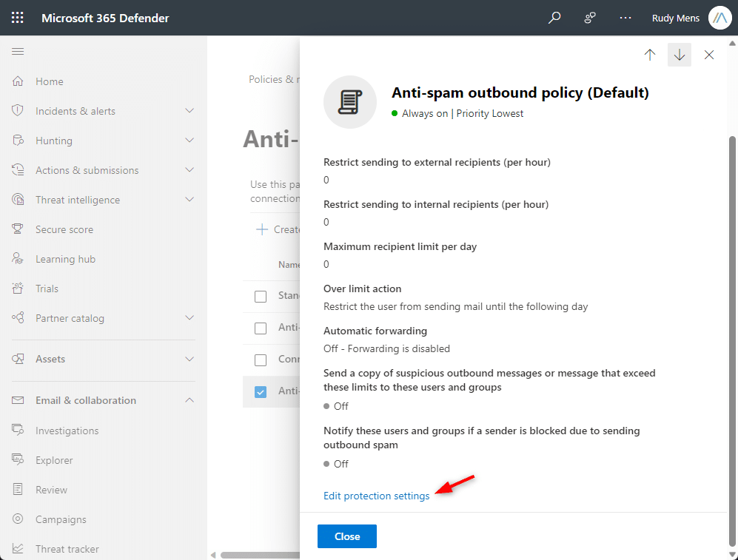Check the box for the Stan... policy row

tap(261, 297)
